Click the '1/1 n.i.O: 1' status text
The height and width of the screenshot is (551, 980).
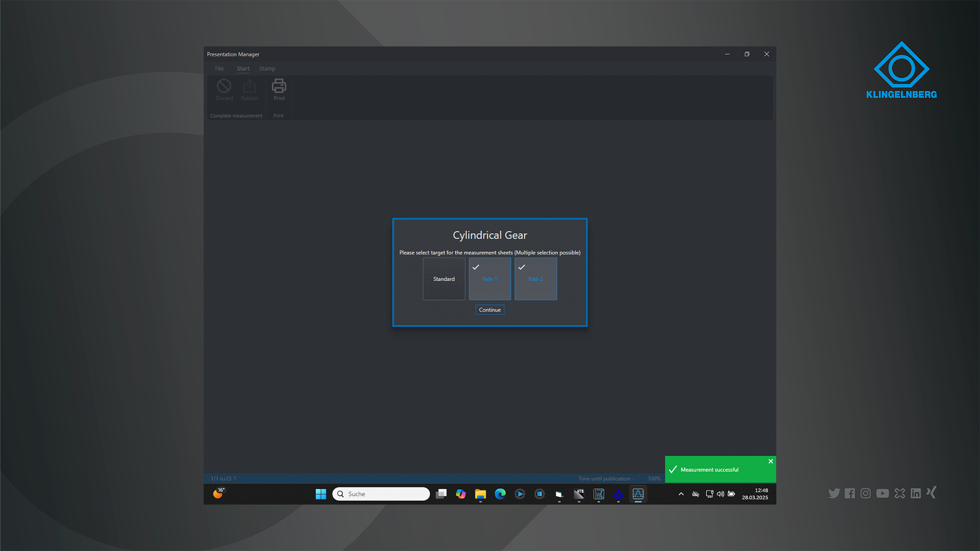[224, 479]
